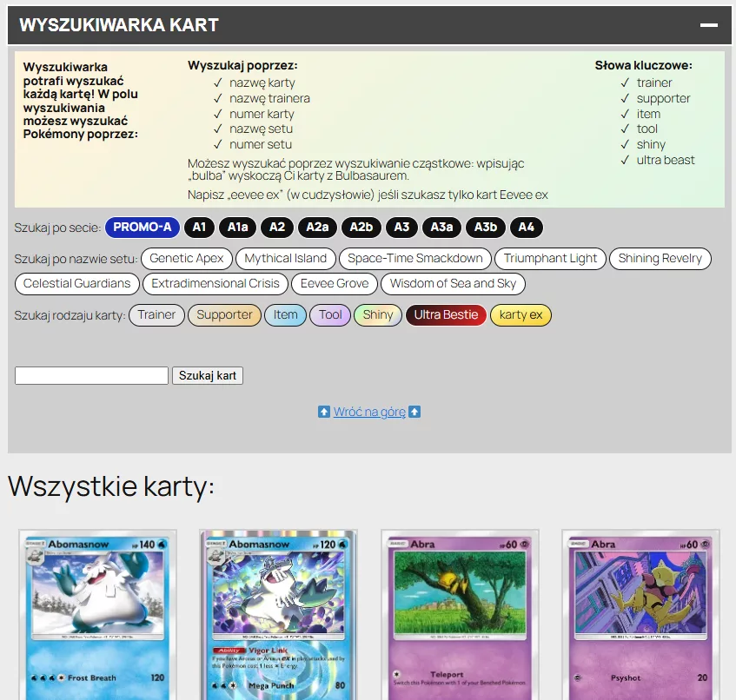
Task: Filter cards by set A4
Action: click(x=527, y=228)
